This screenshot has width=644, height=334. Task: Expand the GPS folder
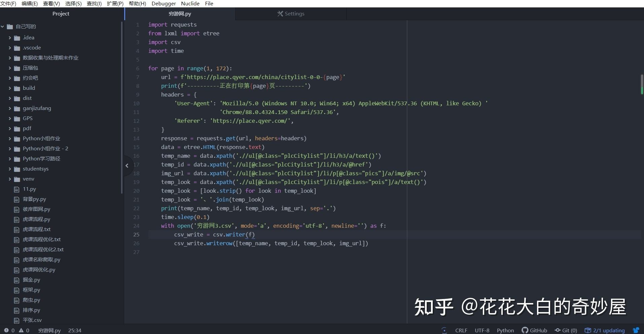tap(10, 118)
